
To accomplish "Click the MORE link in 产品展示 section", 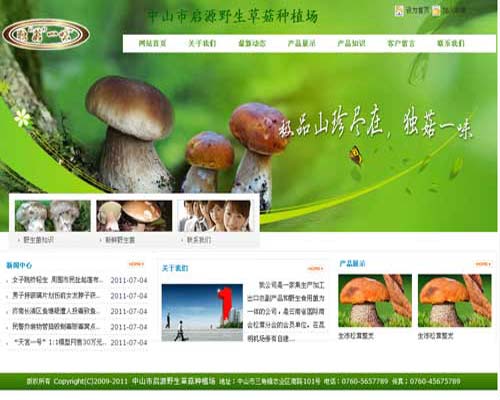I will [x=483, y=264].
